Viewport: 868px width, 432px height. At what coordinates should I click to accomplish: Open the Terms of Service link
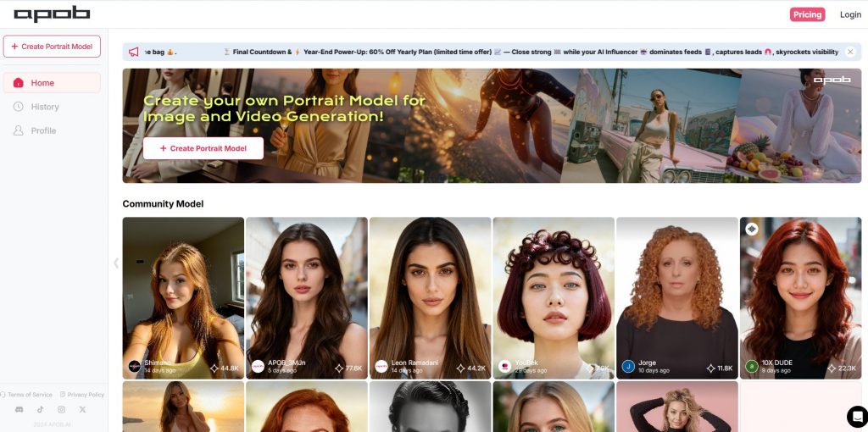coord(29,395)
